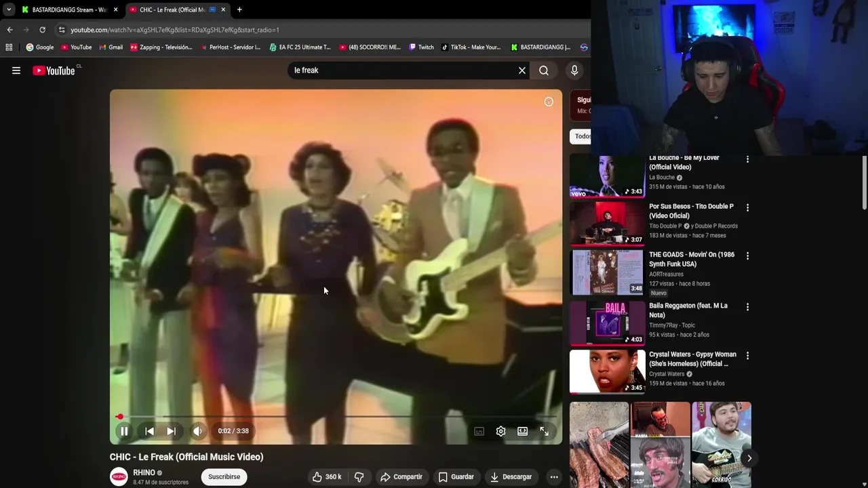Click the magnifier search button
This screenshot has height=488, width=868.
(x=544, y=70)
